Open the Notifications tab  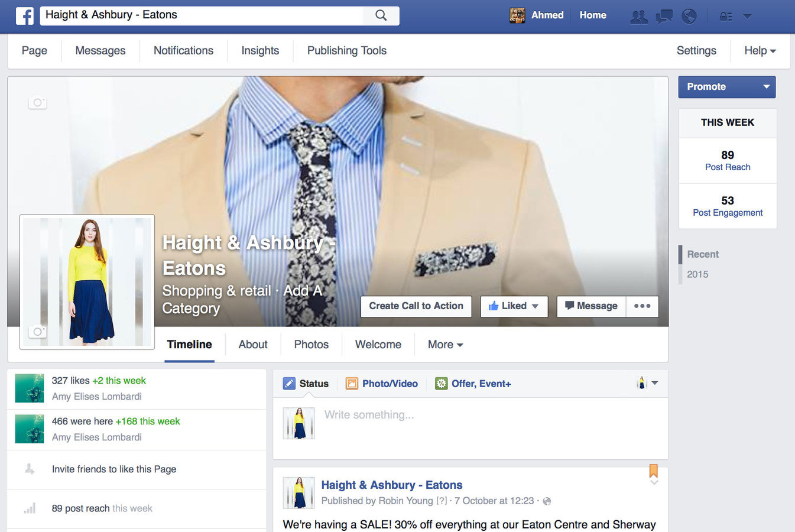183,51
